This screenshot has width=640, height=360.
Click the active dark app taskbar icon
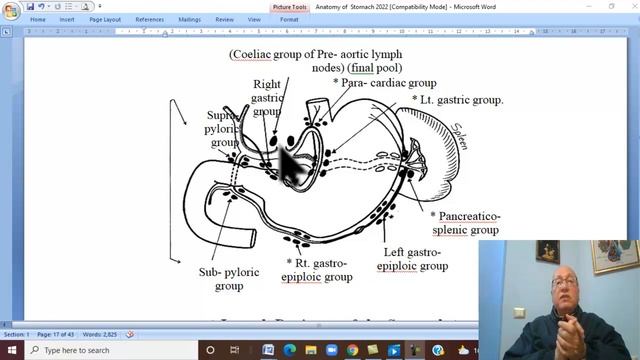click(x=415, y=350)
